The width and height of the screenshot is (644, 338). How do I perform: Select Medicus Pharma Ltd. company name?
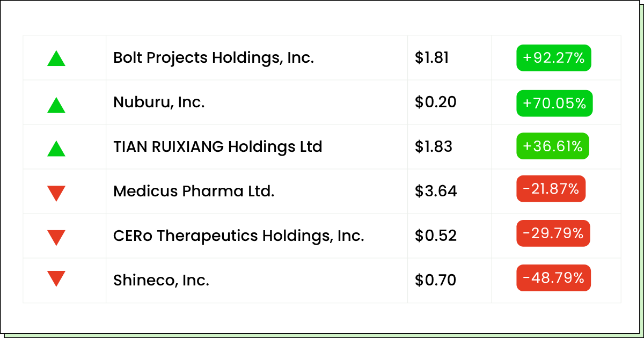(x=194, y=191)
